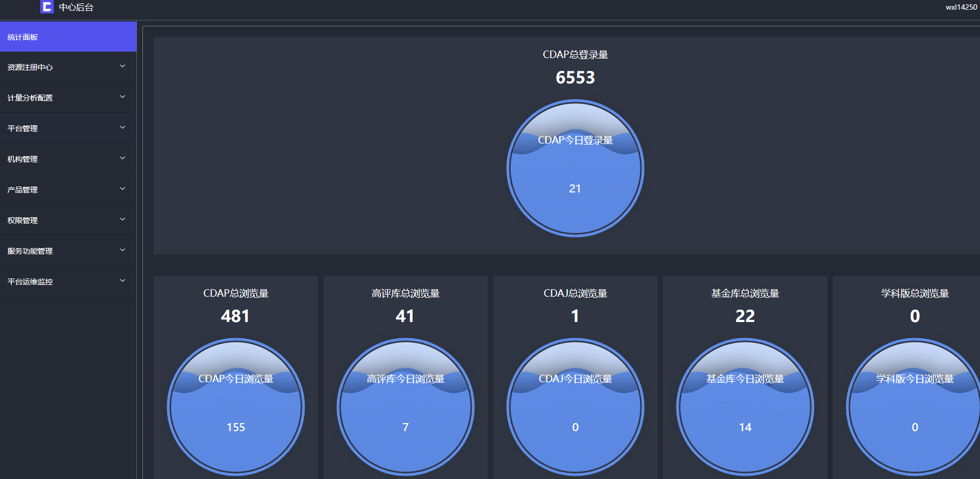This screenshot has height=479, width=980.
Task: Open the 资源注册中心 menu
Action: point(68,67)
